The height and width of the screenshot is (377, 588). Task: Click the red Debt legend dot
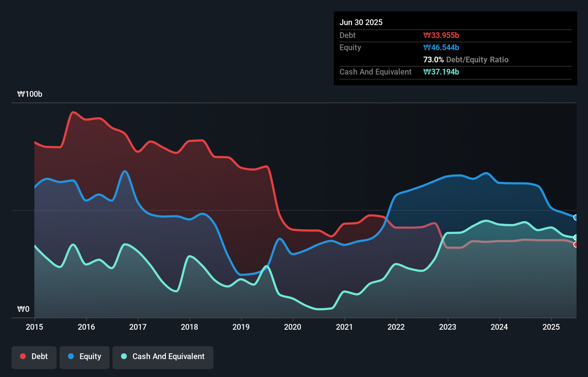click(22, 356)
